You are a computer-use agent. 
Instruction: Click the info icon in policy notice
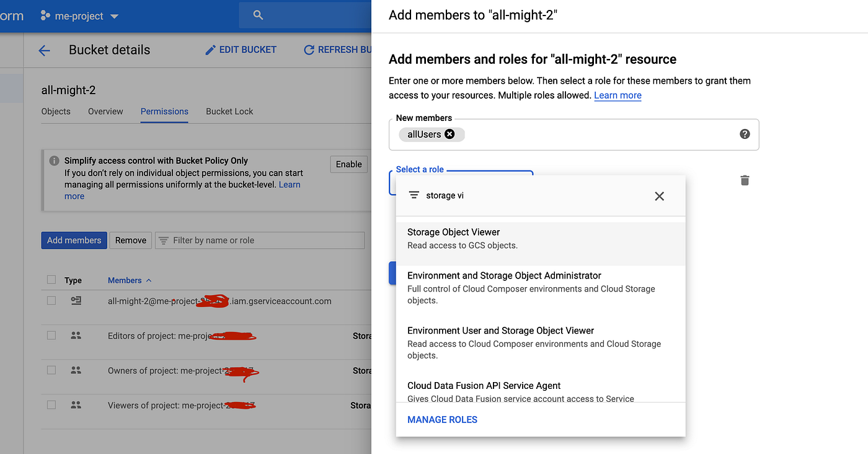pos(54,161)
